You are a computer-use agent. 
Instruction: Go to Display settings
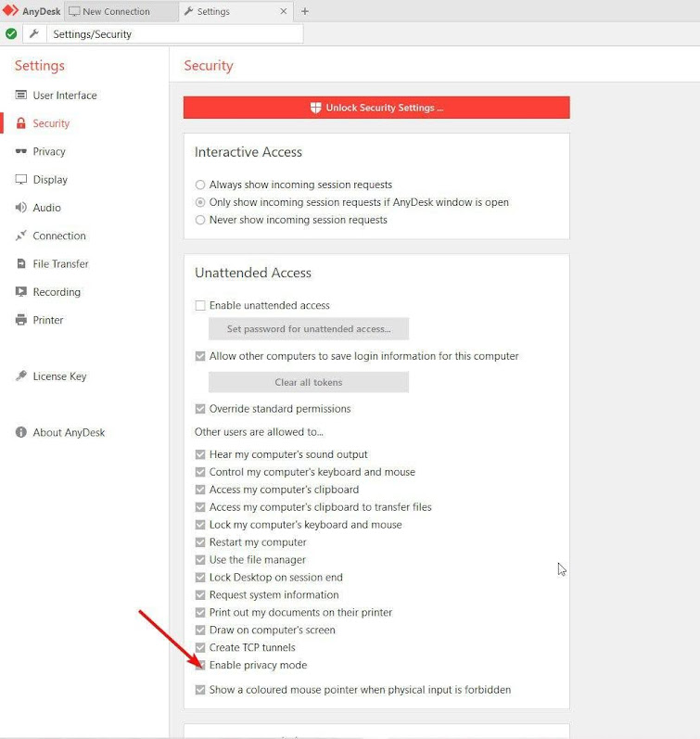point(50,180)
